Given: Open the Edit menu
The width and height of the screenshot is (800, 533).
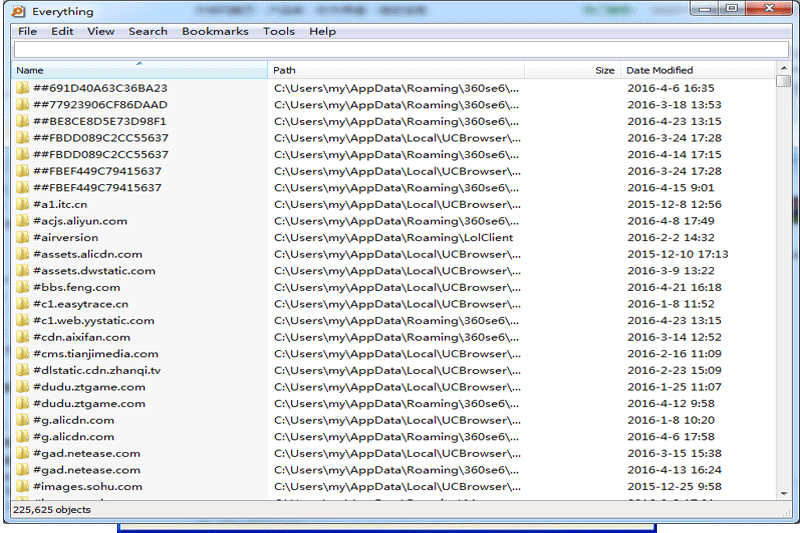Looking at the screenshot, I should (62, 32).
